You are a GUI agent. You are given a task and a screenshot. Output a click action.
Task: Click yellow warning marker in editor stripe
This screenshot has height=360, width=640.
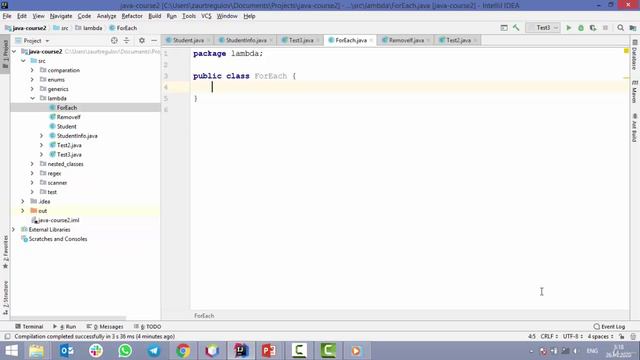(626, 51)
